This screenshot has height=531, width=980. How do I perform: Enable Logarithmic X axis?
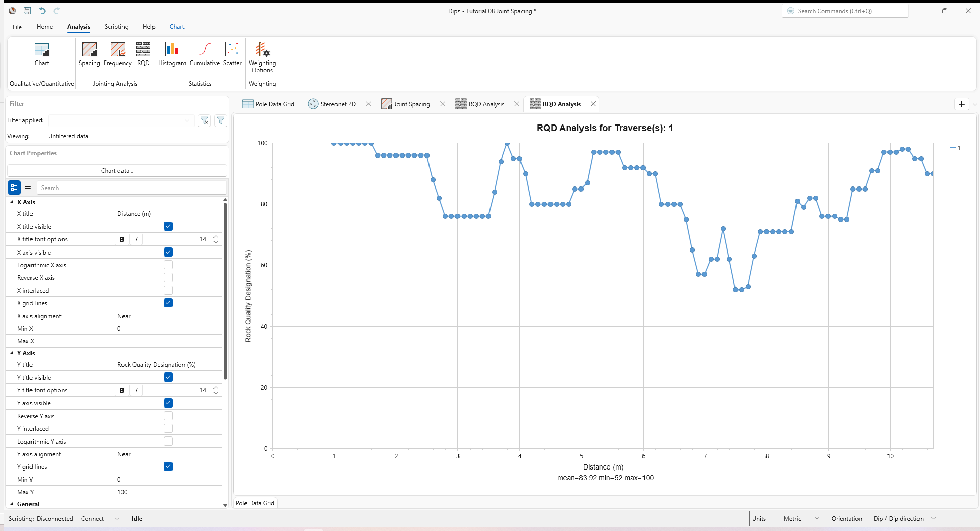(x=168, y=265)
